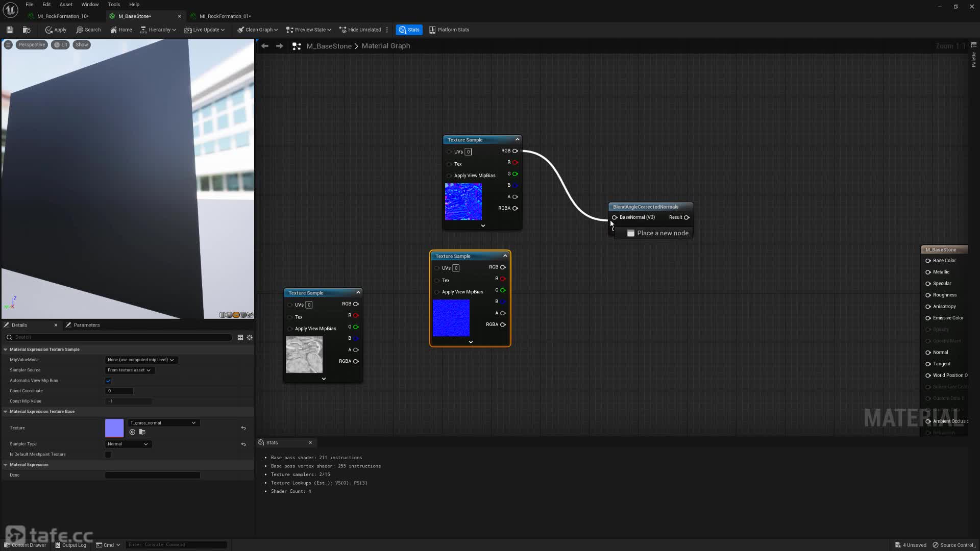Open the Perspective view mode menu
Image resolution: width=980 pixels, height=551 pixels.
click(x=32, y=45)
